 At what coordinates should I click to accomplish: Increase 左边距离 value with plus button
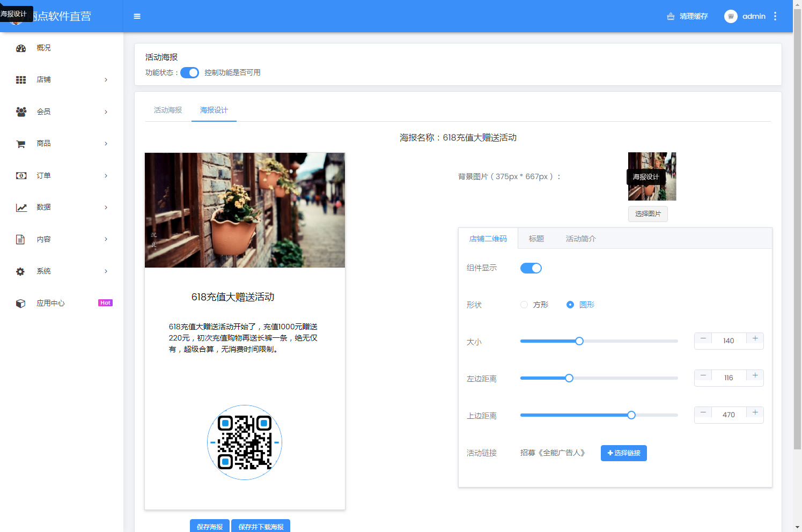click(755, 375)
